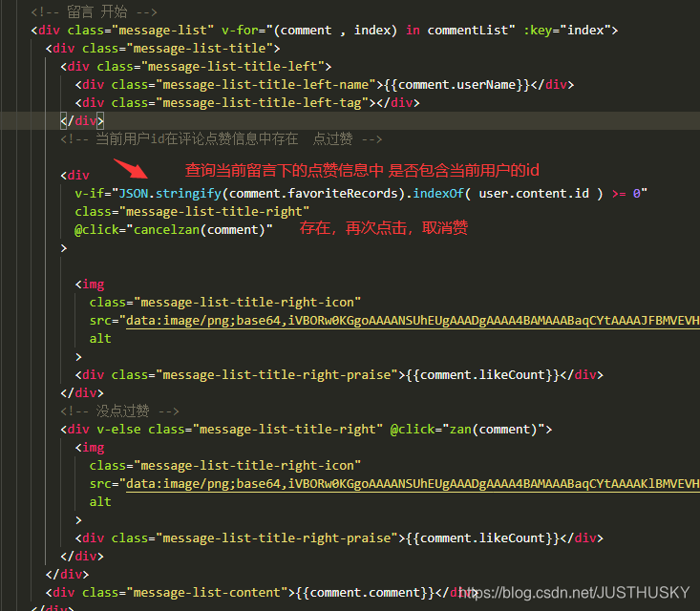Click the "indexOf" method call
The image size is (700, 611).
[438, 193]
